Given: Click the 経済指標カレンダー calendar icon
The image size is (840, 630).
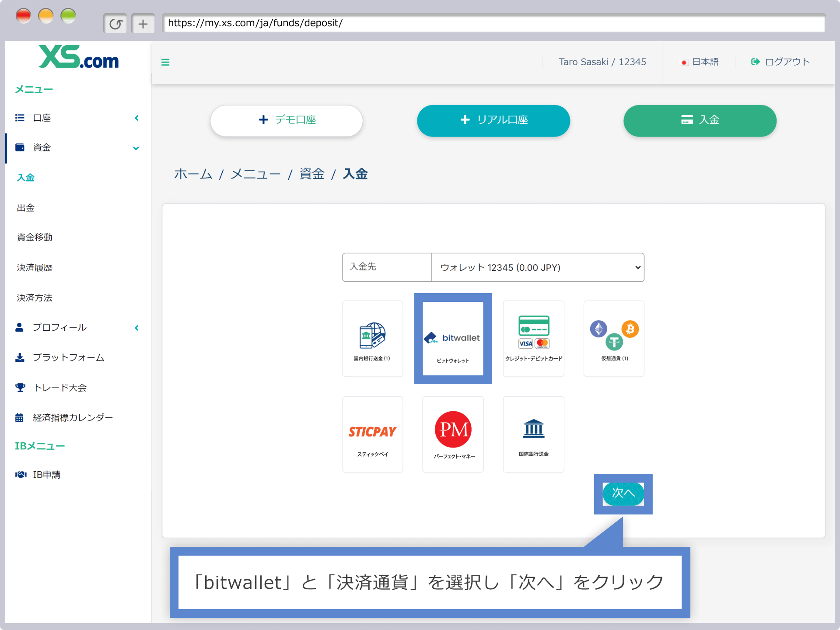Looking at the screenshot, I should [x=19, y=418].
